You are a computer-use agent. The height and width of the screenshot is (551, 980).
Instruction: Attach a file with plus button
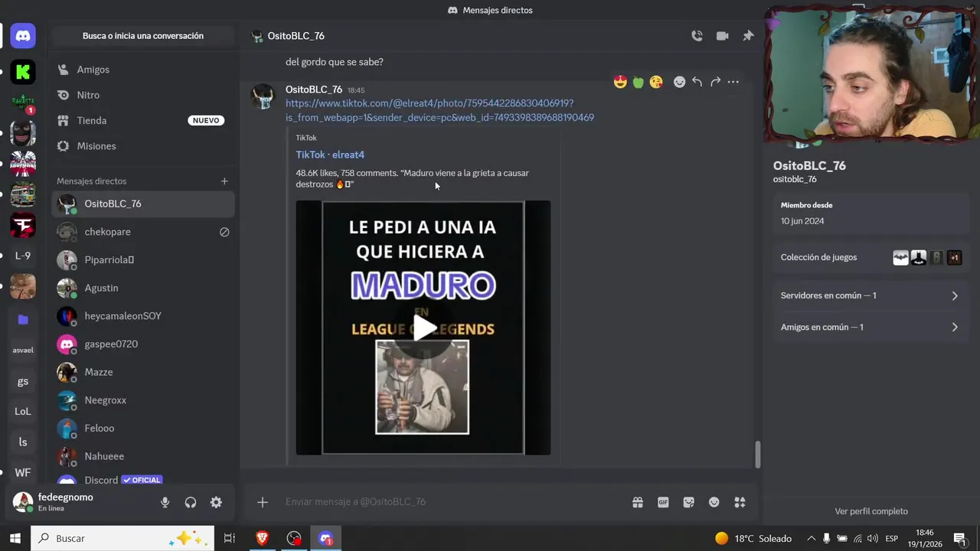coord(262,502)
